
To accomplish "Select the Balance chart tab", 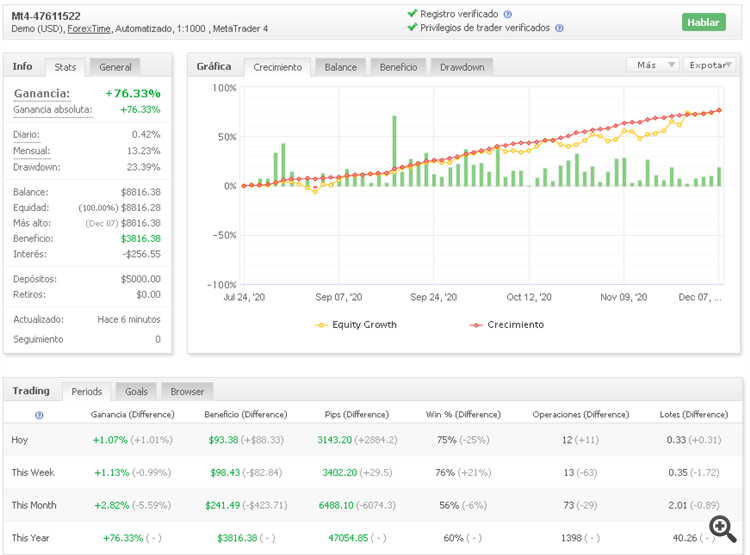I will (341, 67).
